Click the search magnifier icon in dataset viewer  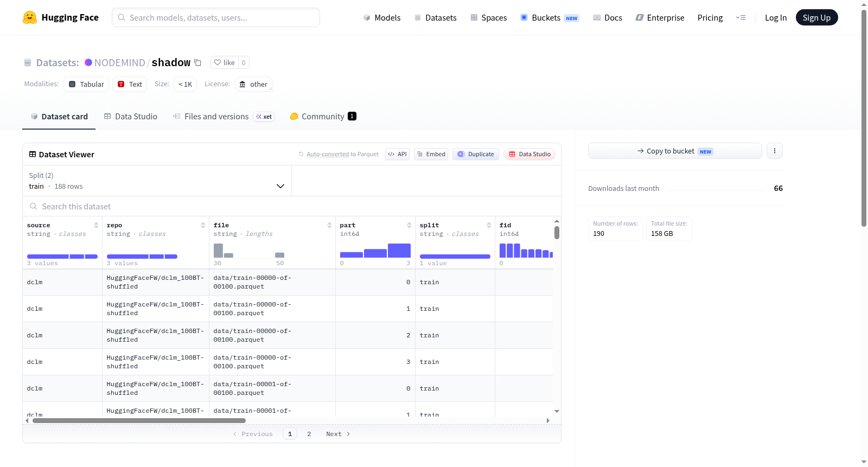[x=34, y=206]
